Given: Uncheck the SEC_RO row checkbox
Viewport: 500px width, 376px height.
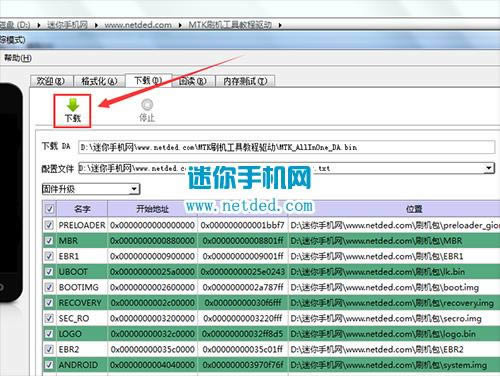Looking at the screenshot, I should pyautogui.click(x=49, y=318).
